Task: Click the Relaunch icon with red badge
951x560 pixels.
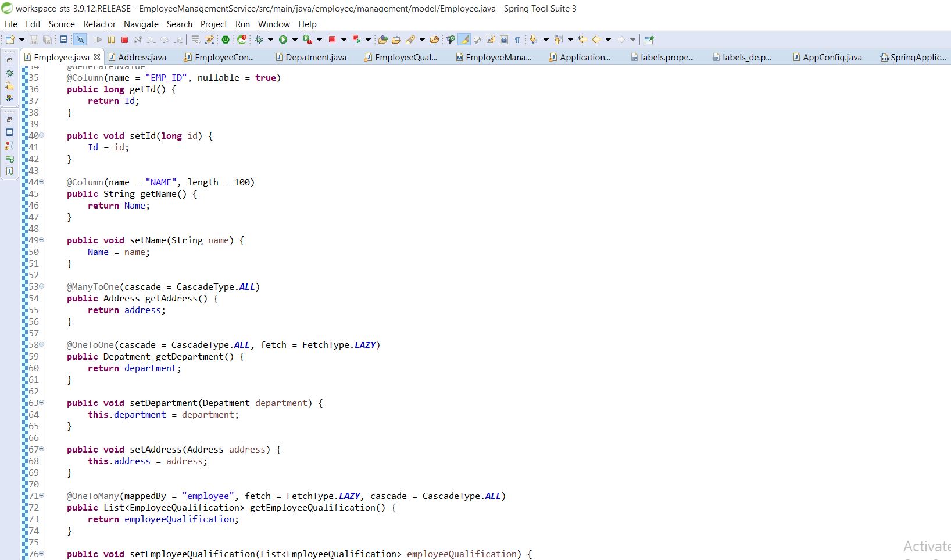Action: pos(242,40)
